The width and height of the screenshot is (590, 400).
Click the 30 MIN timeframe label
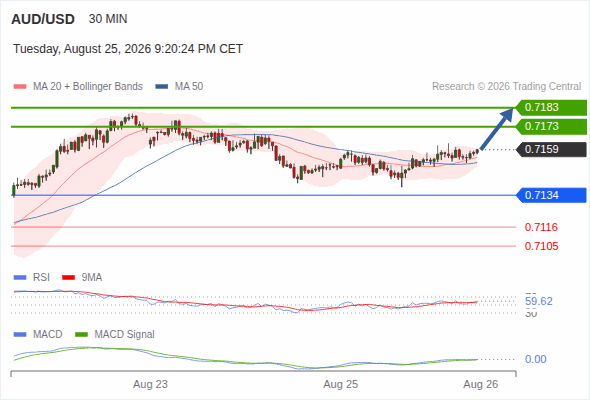108,19
